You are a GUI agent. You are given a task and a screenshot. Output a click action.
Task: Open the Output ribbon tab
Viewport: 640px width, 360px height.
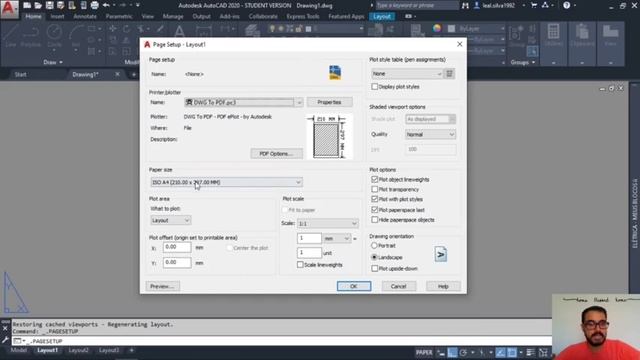pyautogui.click(x=201, y=16)
